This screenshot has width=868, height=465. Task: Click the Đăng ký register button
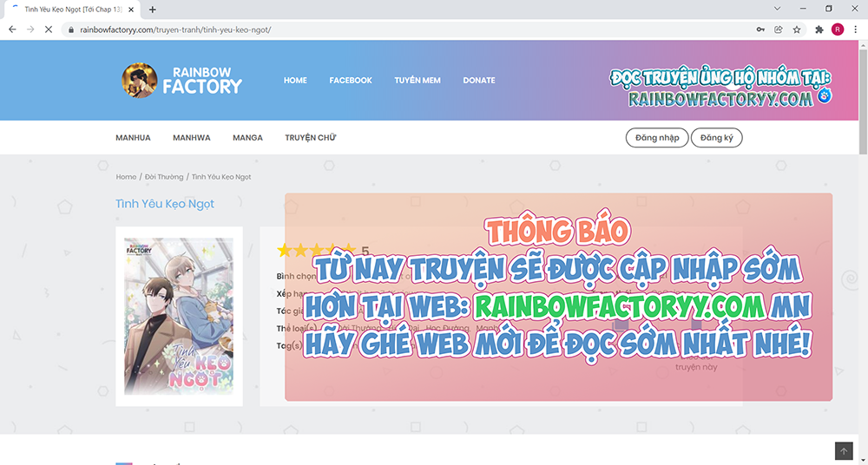(716, 138)
